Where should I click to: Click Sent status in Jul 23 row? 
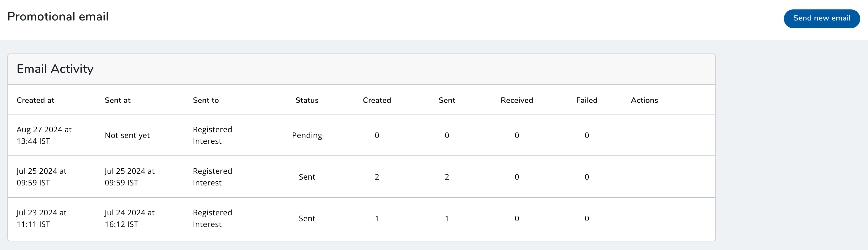tap(307, 219)
